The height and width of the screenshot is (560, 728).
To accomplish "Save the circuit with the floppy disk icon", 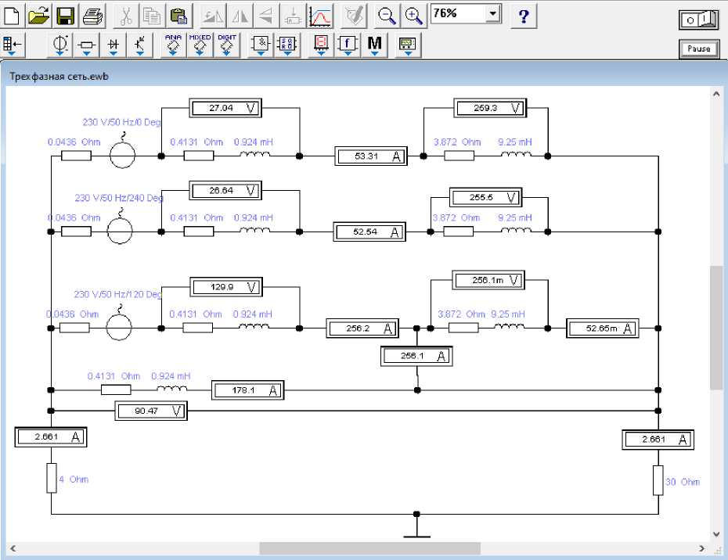I will [65, 15].
